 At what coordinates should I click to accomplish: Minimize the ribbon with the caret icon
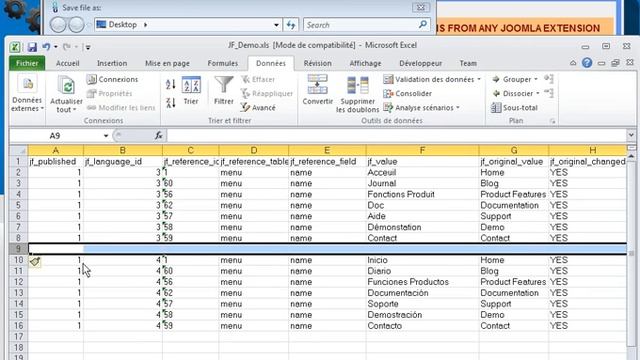(x=573, y=63)
